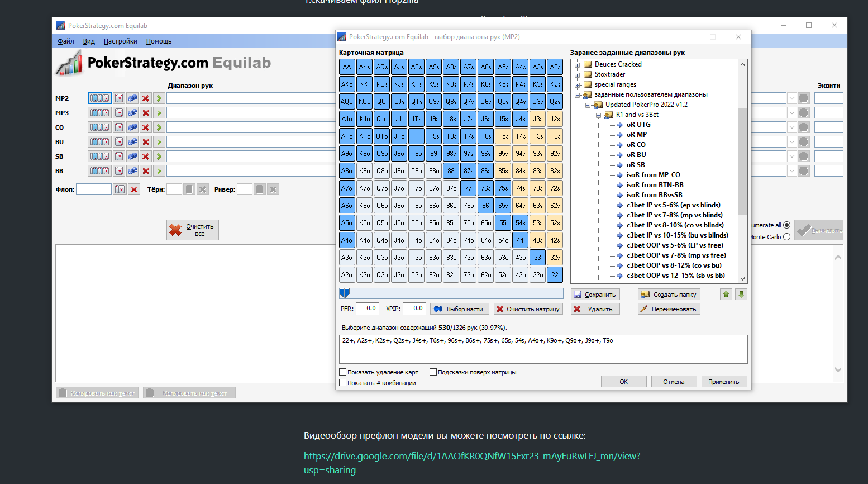Move selected range up with green arrow
This screenshot has width=868, height=484.
point(726,295)
